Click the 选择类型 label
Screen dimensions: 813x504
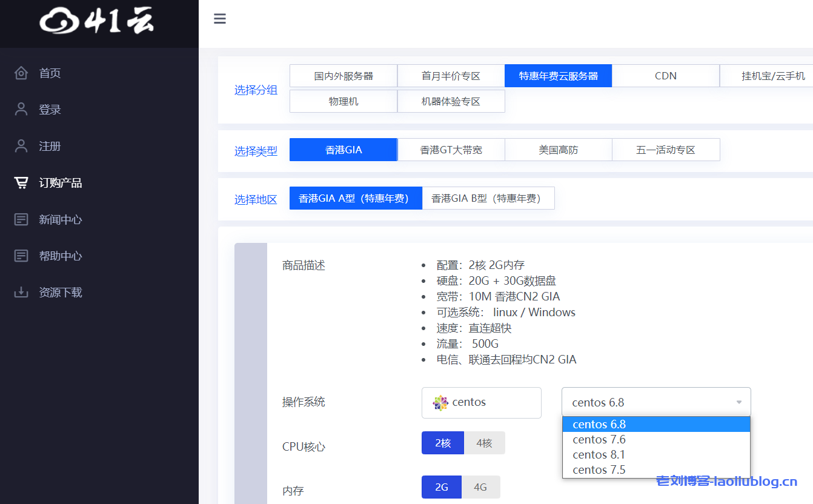pyautogui.click(x=256, y=151)
